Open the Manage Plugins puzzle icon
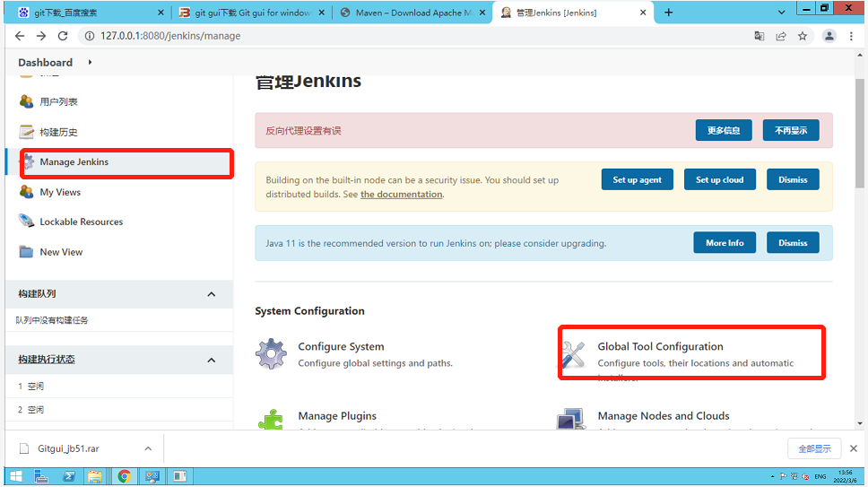This screenshot has height=487, width=868. (x=271, y=420)
